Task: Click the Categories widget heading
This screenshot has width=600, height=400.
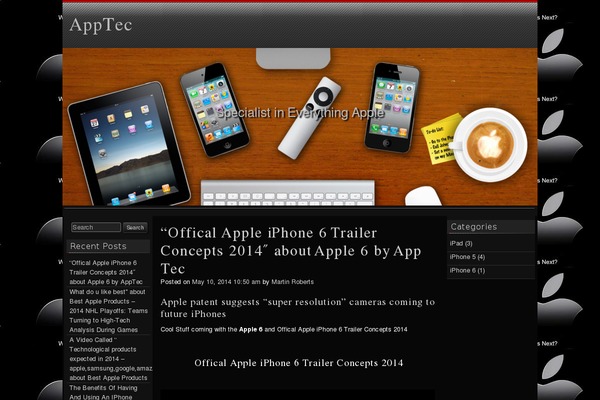Action: click(x=474, y=227)
